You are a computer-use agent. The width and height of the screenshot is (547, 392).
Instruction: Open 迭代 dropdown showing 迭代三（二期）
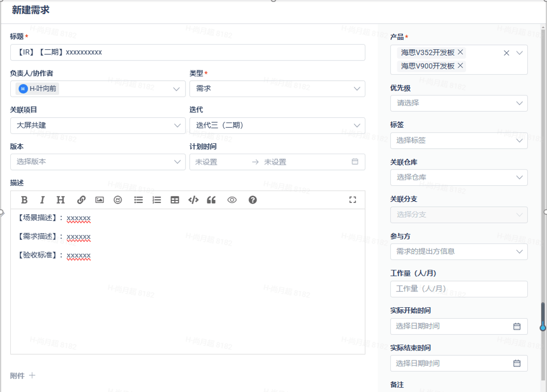(277, 125)
